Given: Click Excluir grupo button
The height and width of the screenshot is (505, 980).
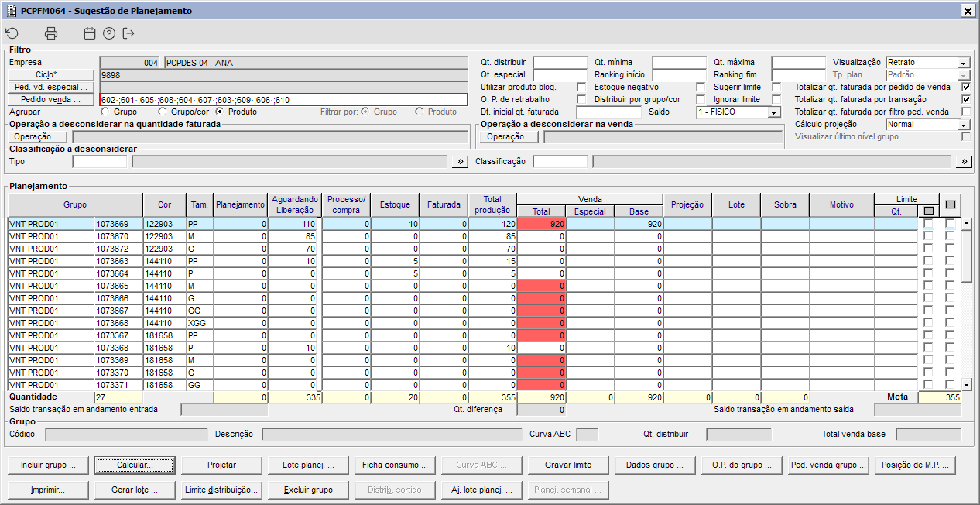Looking at the screenshot, I should click(309, 490).
